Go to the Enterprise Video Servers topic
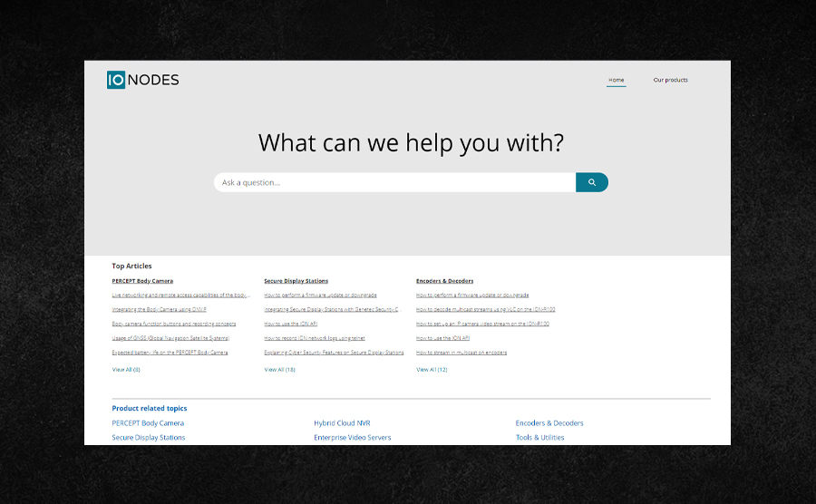816x504 pixels. tap(352, 438)
